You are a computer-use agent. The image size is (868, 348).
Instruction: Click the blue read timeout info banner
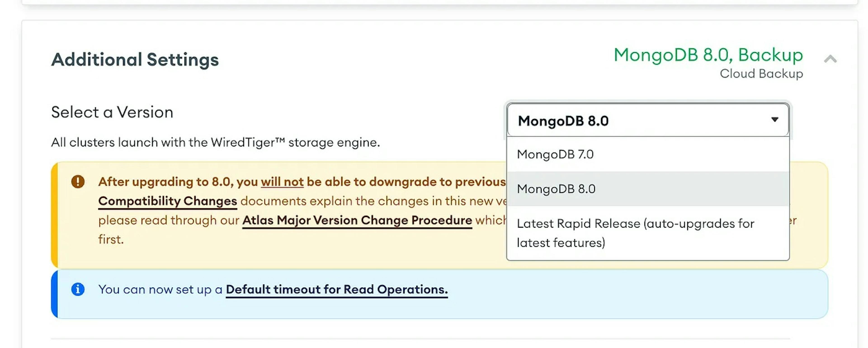(439, 294)
